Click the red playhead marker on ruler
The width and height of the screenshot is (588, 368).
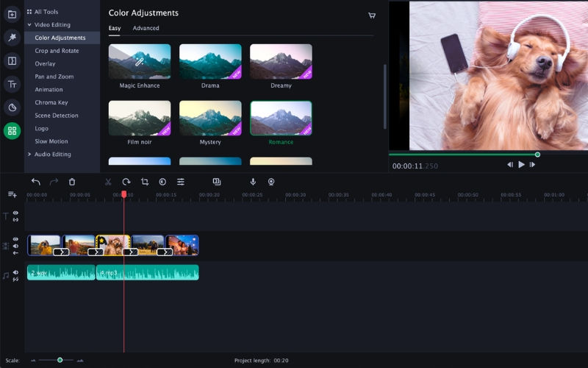click(124, 194)
